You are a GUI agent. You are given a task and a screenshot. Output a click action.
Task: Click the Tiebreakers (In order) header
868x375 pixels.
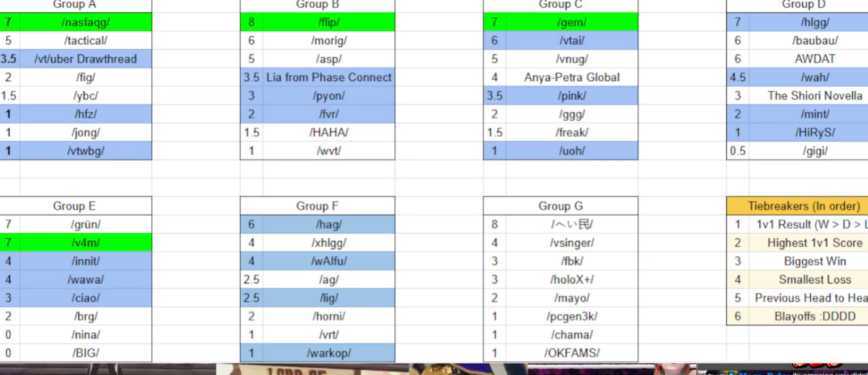(803, 206)
